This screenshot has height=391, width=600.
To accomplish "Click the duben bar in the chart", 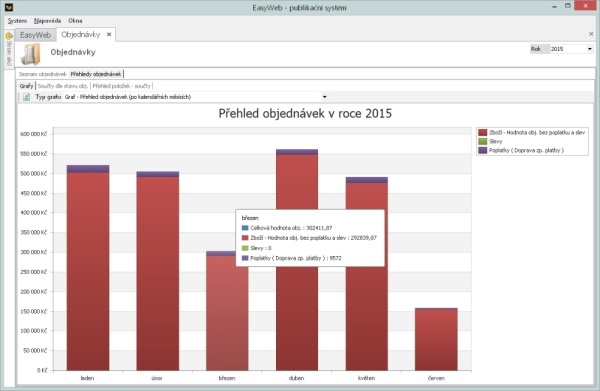I will click(297, 260).
